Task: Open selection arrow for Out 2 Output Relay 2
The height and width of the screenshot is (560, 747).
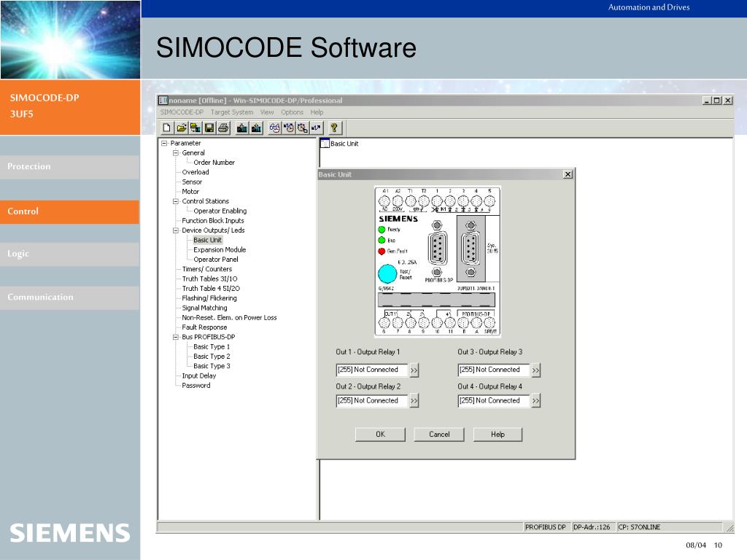Action: click(x=414, y=401)
